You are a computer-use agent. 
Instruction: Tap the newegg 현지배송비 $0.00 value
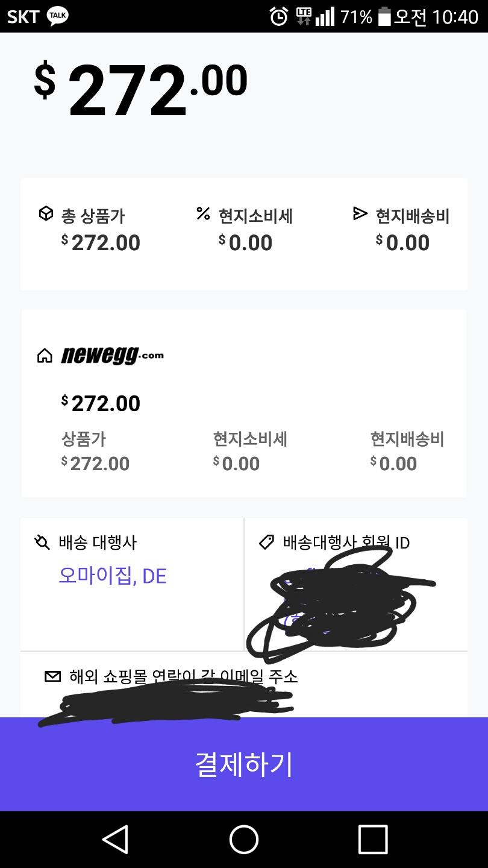click(x=394, y=464)
